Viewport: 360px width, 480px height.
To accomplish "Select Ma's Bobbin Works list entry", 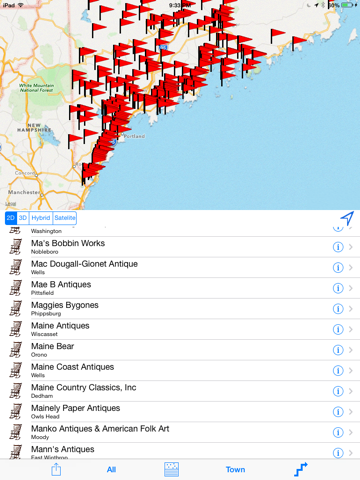I will (x=180, y=247).
